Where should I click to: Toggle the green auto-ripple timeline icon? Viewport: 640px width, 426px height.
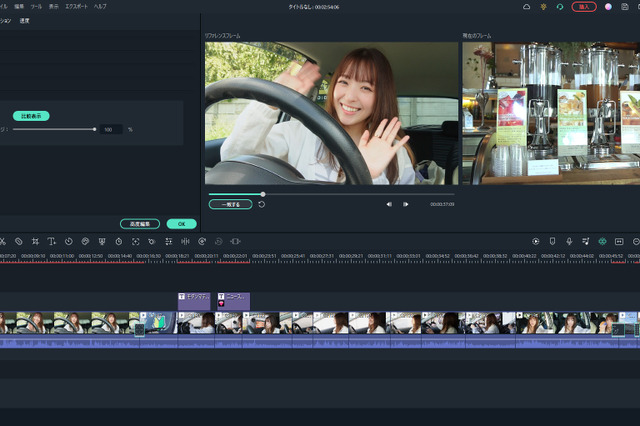[602, 242]
